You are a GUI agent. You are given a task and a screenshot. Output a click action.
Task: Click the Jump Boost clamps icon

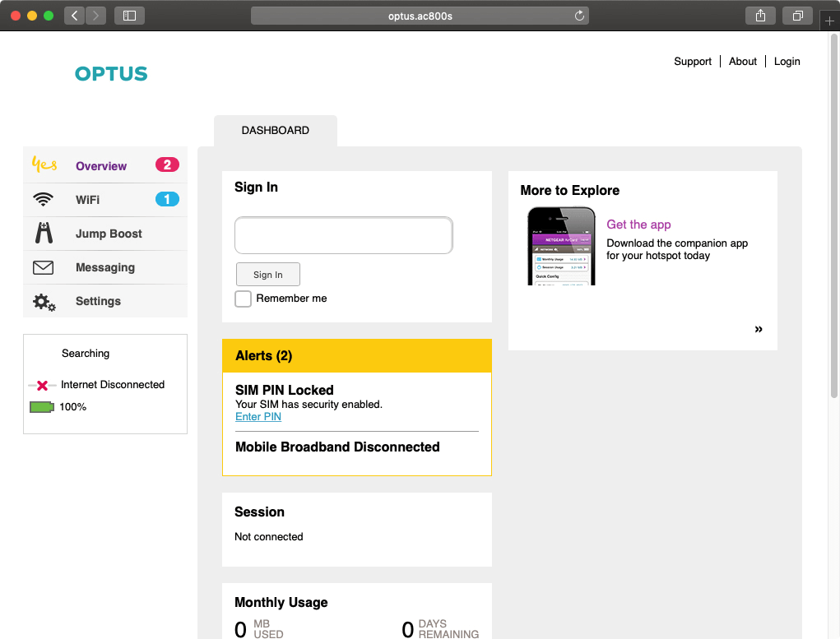(x=44, y=234)
